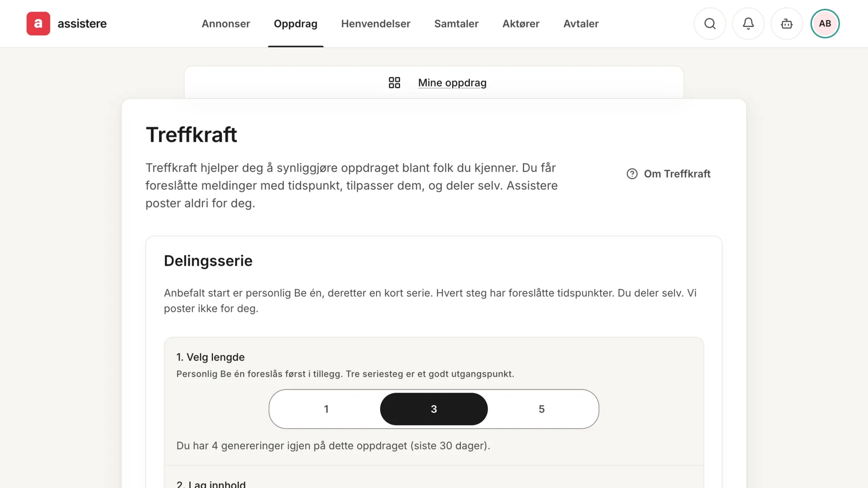This screenshot has height=488, width=868.
Task: Open the AB profile avatar menu
Action: point(825,23)
